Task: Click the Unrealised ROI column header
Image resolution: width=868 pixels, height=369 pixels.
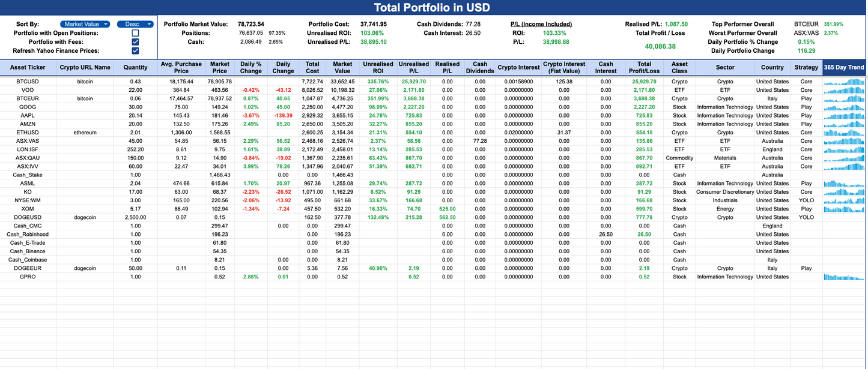Action: pos(378,67)
